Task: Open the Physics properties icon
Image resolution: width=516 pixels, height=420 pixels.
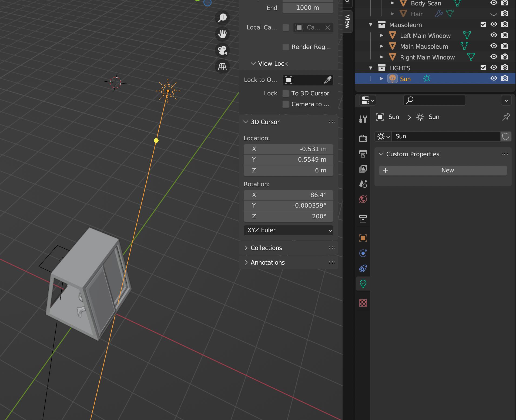Action: tap(363, 253)
